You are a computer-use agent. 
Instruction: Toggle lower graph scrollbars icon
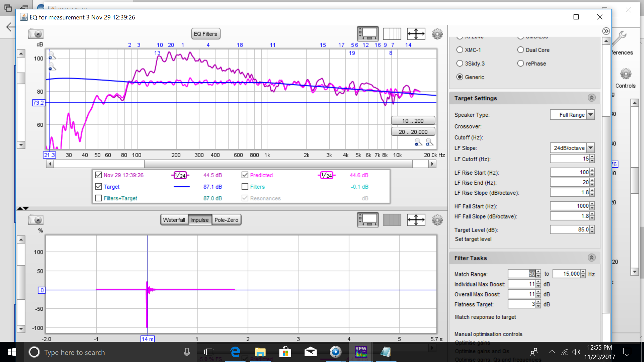(368, 220)
